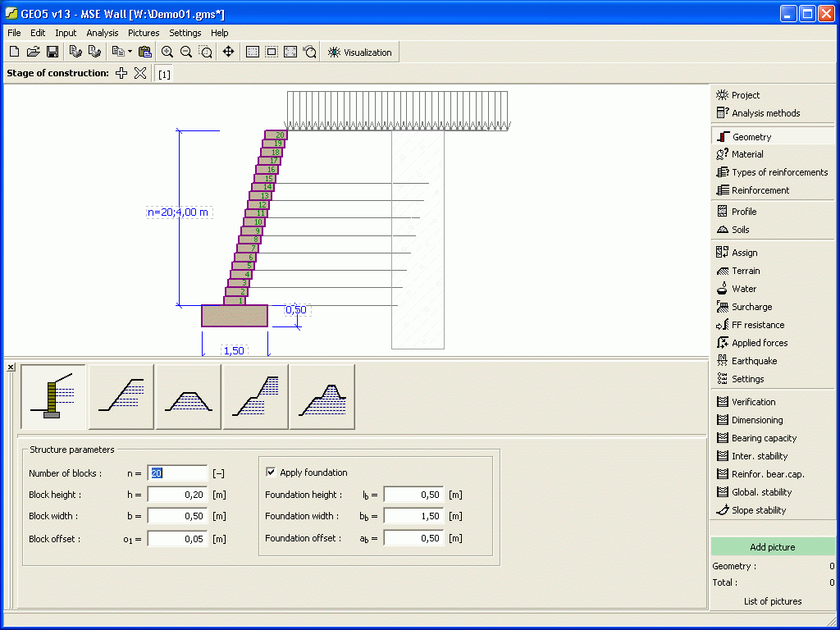
Task: Open the copy options dropdown arrow
Action: [131, 51]
